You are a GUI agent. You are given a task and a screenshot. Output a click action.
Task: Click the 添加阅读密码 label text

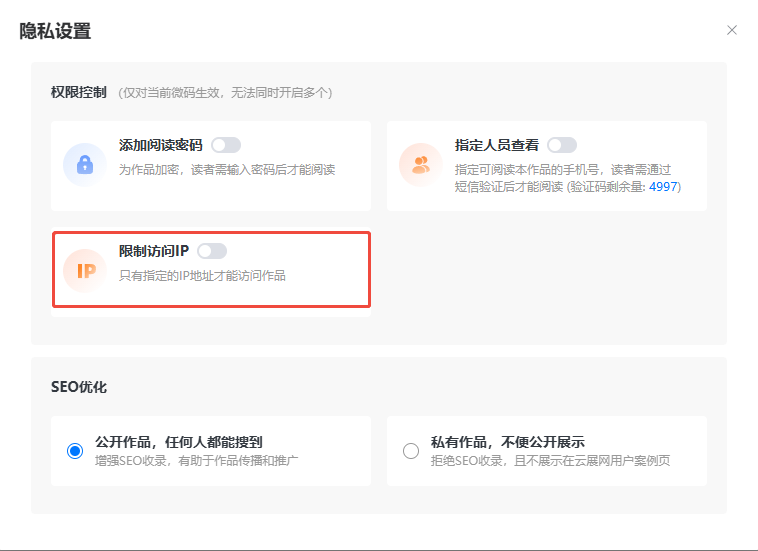coord(160,145)
